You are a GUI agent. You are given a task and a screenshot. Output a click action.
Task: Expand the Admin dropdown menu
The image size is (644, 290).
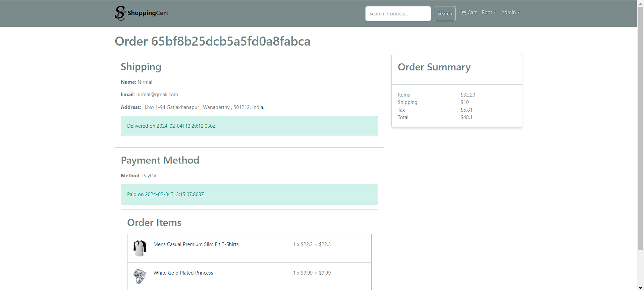510,12
